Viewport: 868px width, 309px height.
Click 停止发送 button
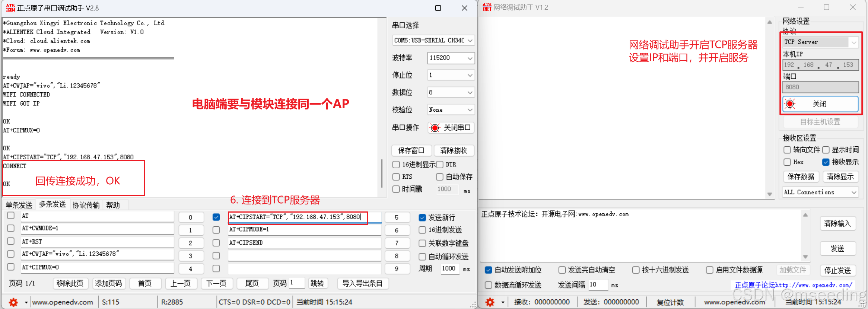point(837,271)
